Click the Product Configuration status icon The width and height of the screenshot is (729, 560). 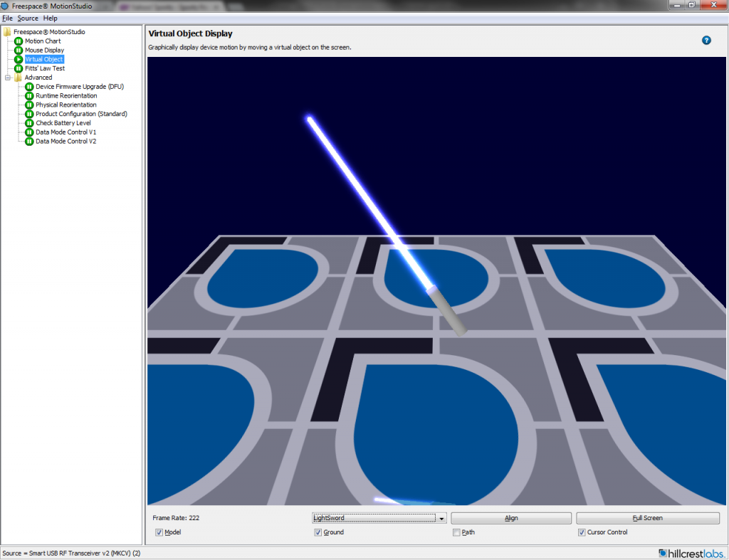(x=29, y=114)
